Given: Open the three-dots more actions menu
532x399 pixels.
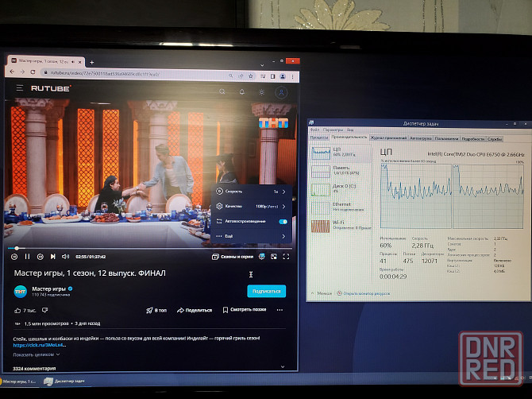Looking at the screenshot, I should pyautogui.click(x=279, y=310).
